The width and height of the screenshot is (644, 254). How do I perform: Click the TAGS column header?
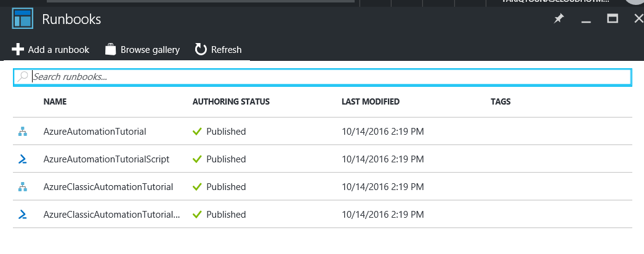tap(501, 101)
